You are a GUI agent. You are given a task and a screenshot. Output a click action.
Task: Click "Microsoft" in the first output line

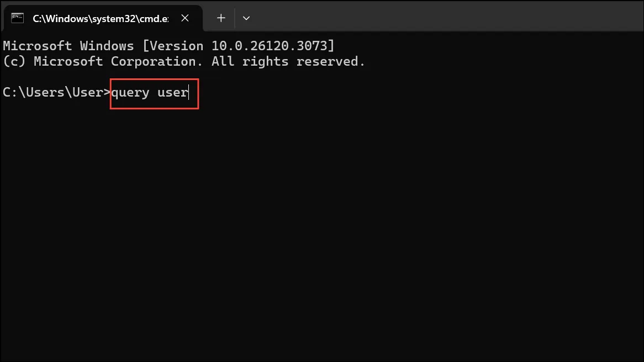38,46
